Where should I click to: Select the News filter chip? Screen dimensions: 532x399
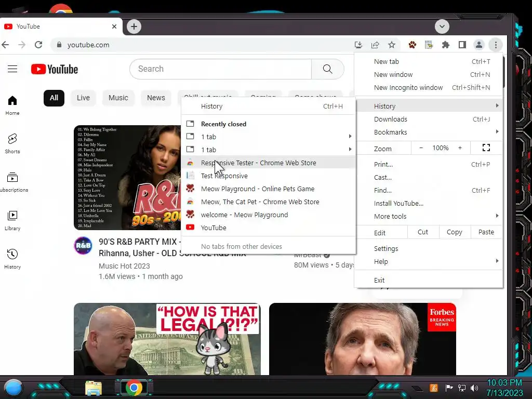pos(156,98)
